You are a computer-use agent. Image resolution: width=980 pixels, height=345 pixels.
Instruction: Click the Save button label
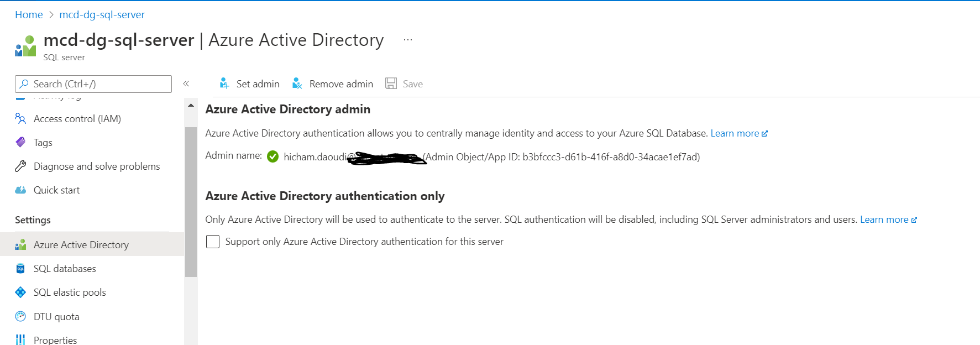(412, 83)
